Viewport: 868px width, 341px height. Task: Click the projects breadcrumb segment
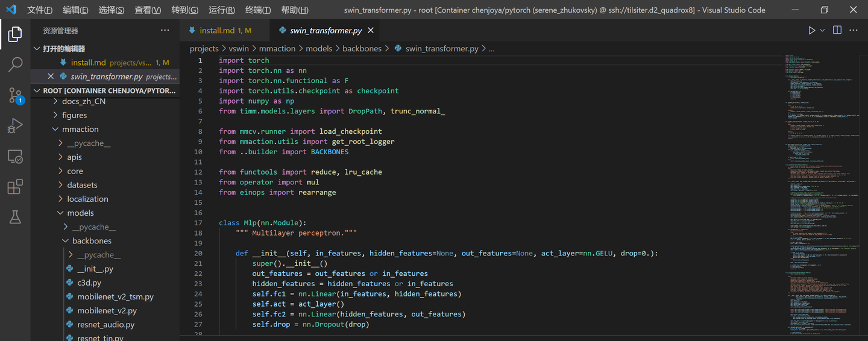pyautogui.click(x=204, y=49)
